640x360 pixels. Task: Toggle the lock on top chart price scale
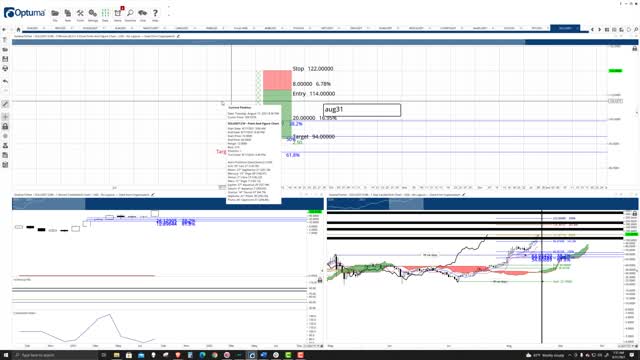click(x=635, y=49)
